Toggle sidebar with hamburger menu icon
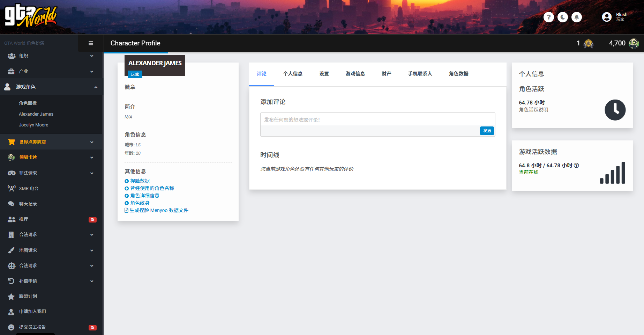The height and width of the screenshot is (335, 644). (91, 43)
